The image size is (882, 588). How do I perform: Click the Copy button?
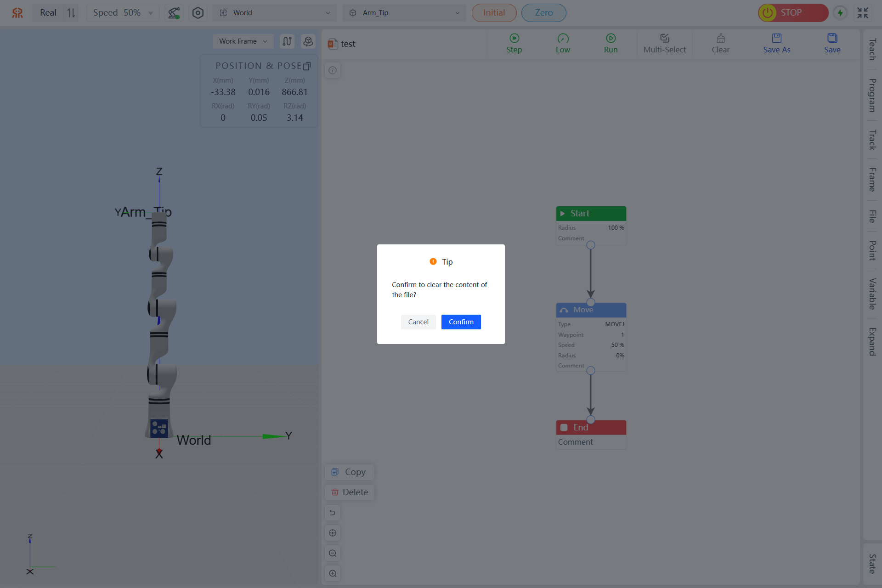pyautogui.click(x=349, y=472)
